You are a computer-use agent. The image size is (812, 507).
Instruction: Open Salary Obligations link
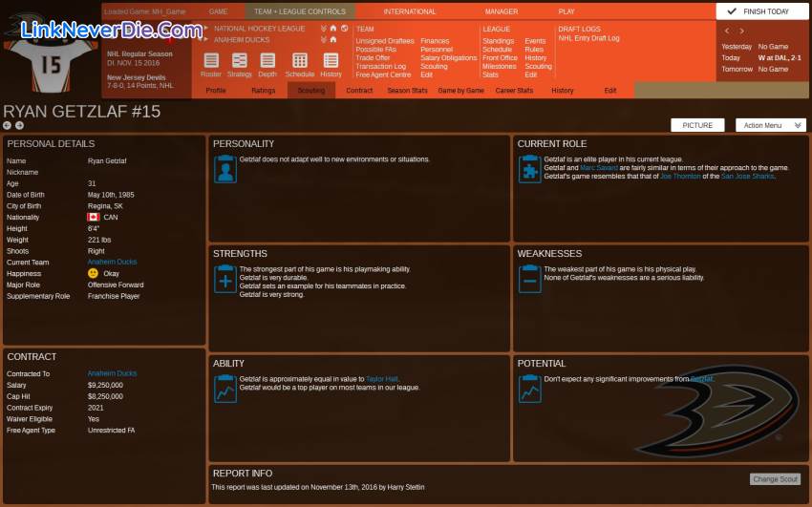click(x=448, y=57)
